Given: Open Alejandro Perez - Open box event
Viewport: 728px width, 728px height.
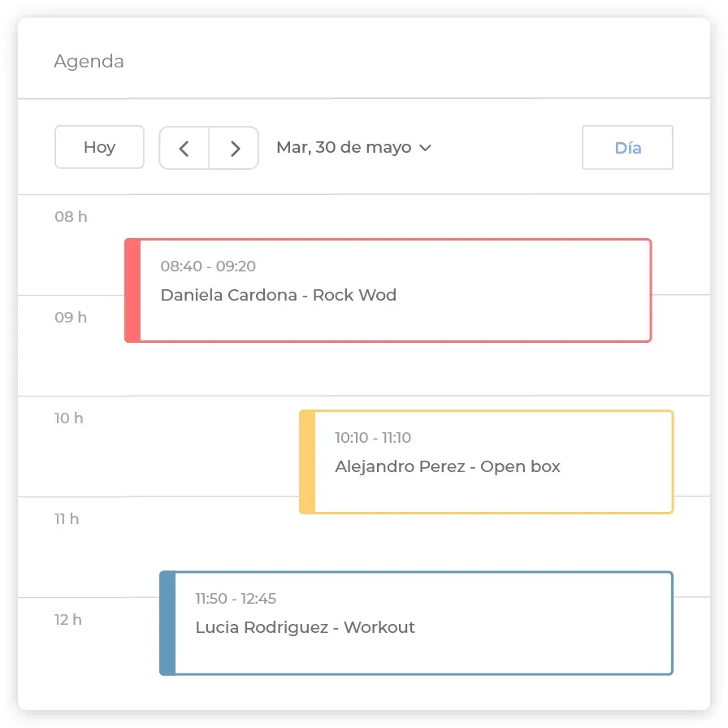Looking at the screenshot, I should (x=486, y=462).
